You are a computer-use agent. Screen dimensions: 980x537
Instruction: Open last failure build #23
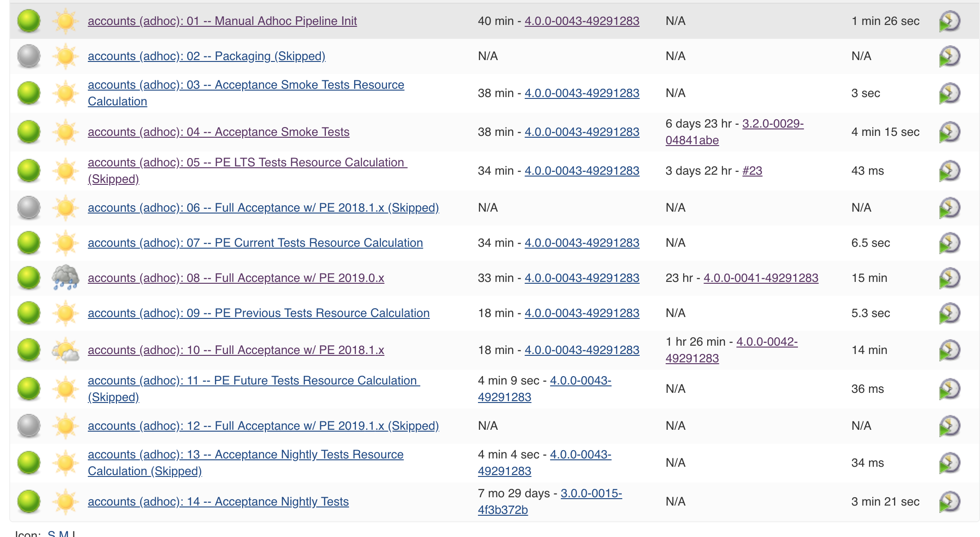(x=752, y=171)
